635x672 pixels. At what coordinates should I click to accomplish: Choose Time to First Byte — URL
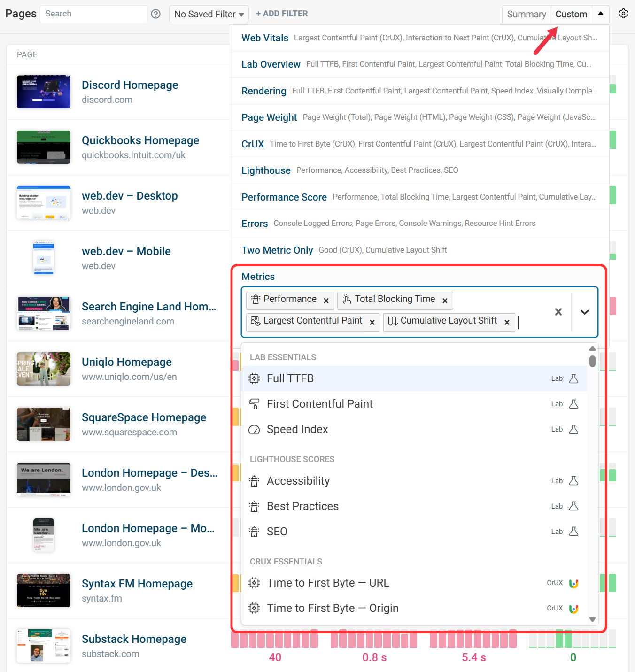point(414,583)
